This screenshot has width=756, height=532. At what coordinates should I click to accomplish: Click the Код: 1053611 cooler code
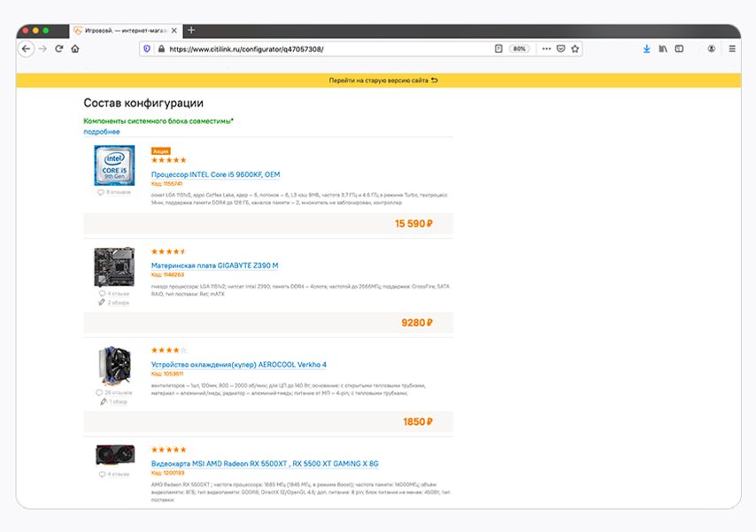click(x=167, y=374)
